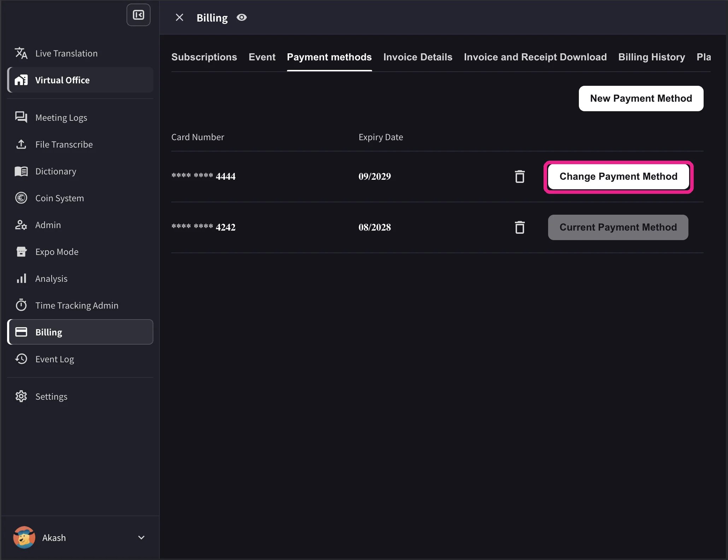Select the File Transcribe upload icon
This screenshot has width=728, height=560.
21,144
